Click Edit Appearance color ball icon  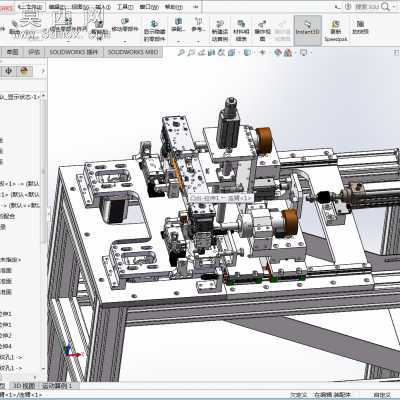pos(278,52)
